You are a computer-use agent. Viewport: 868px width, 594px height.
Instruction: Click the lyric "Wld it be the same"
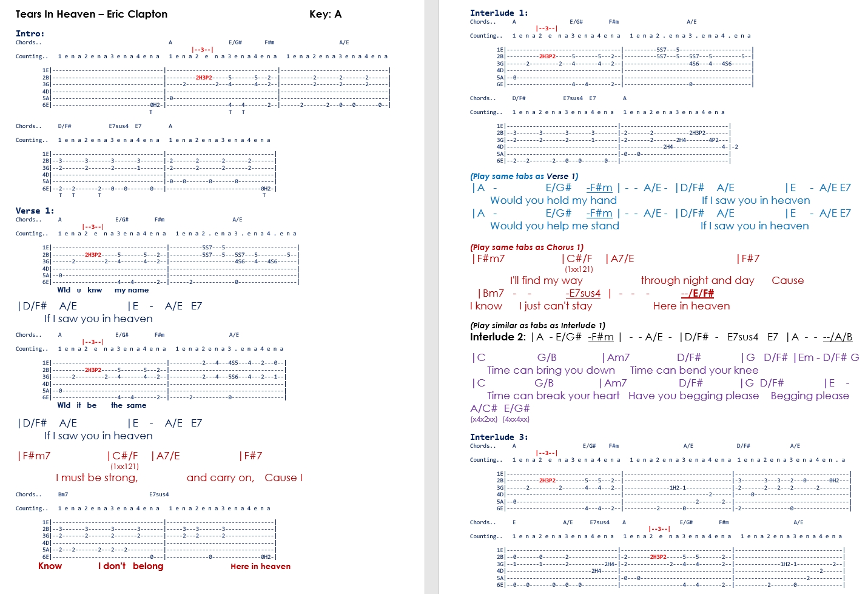[x=102, y=405]
